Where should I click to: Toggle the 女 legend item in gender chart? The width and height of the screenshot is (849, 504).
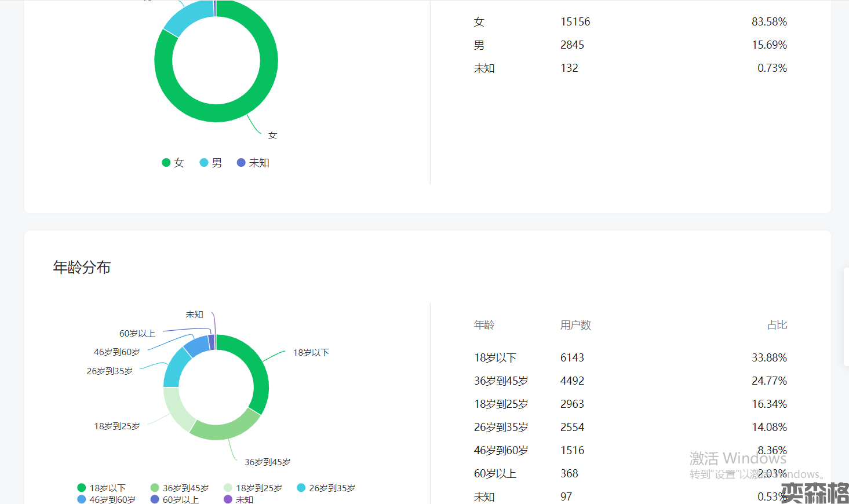click(173, 163)
